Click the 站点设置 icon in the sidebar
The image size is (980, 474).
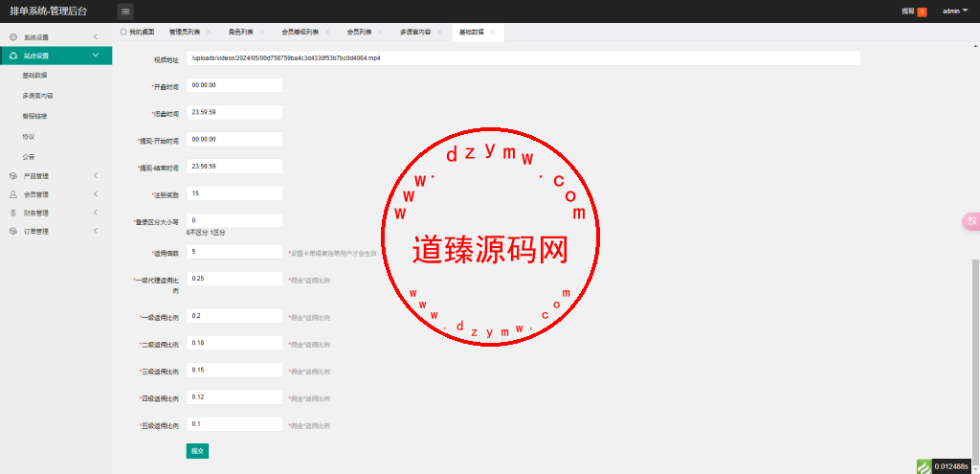click(13, 56)
